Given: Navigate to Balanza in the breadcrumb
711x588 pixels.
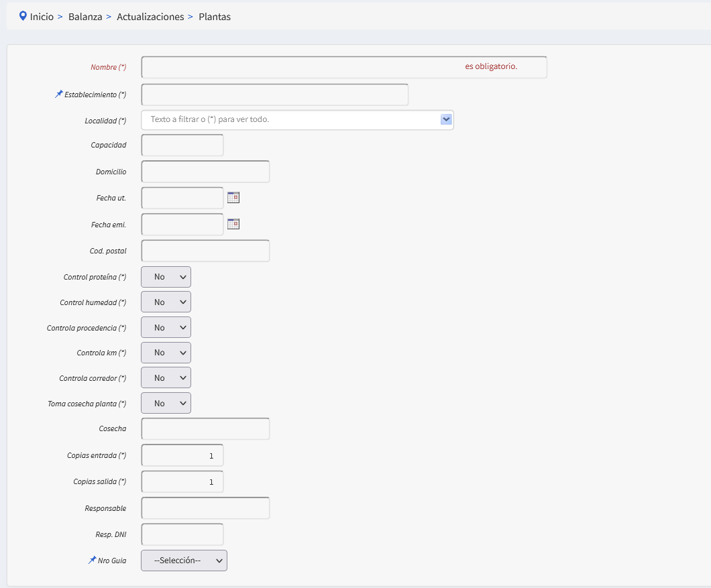Looking at the screenshot, I should click(85, 17).
